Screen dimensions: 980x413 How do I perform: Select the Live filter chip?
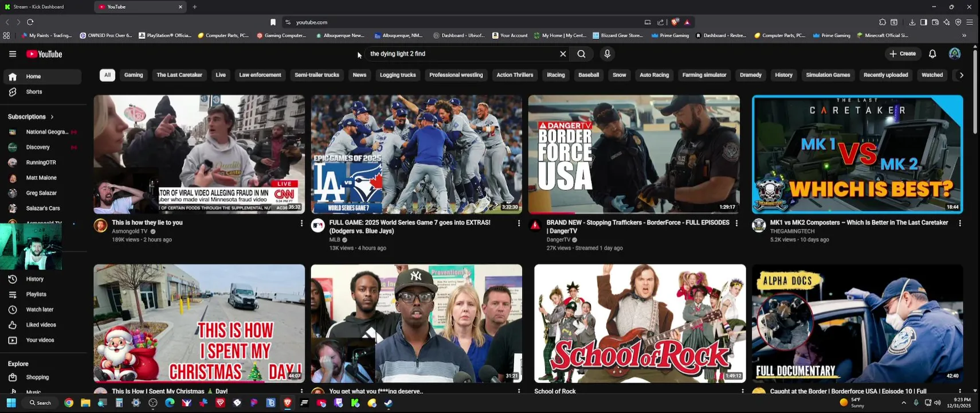[x=221, y=75]
